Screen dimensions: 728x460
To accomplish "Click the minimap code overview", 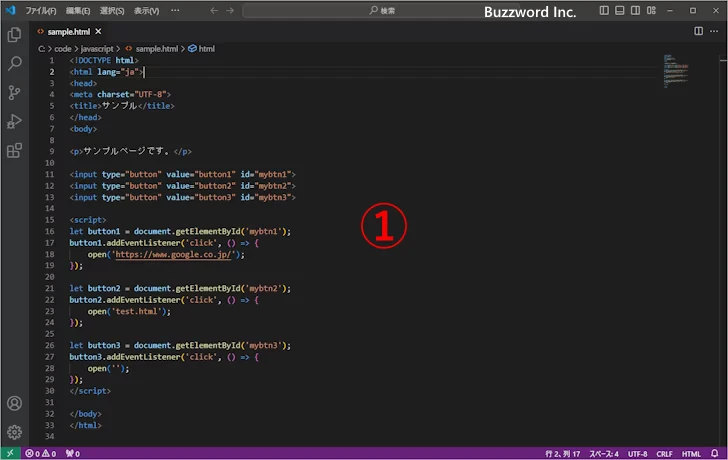I will point(675,75).
